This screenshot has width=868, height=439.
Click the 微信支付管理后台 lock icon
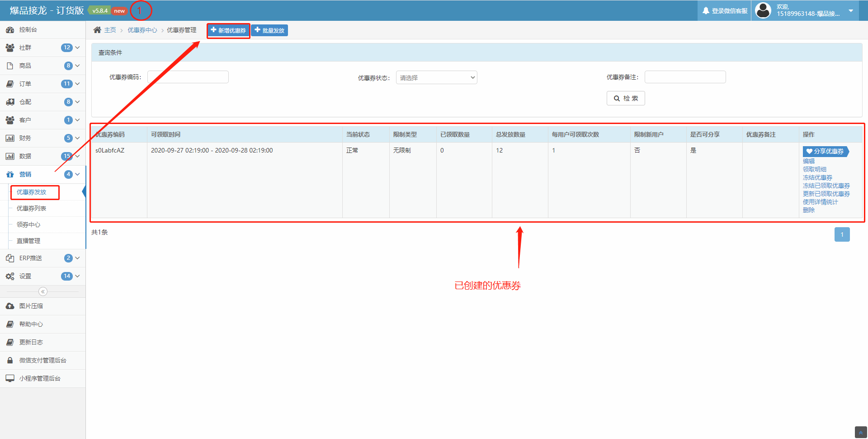pos(10,361)
